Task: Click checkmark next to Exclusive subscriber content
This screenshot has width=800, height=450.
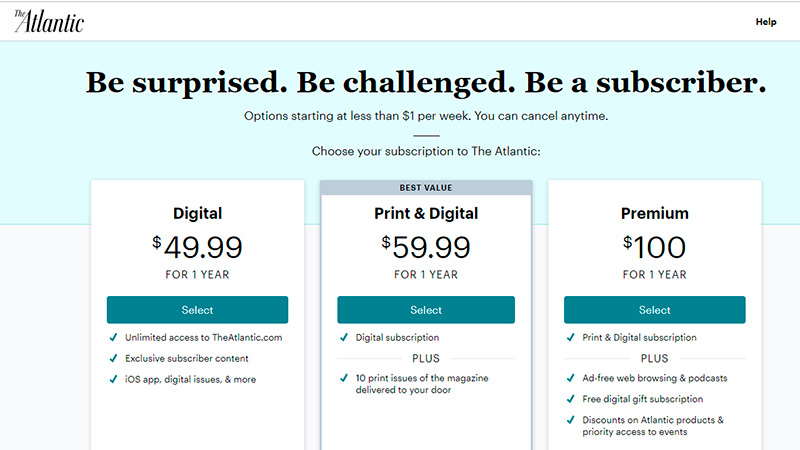Action: click(x=113, y=358)
